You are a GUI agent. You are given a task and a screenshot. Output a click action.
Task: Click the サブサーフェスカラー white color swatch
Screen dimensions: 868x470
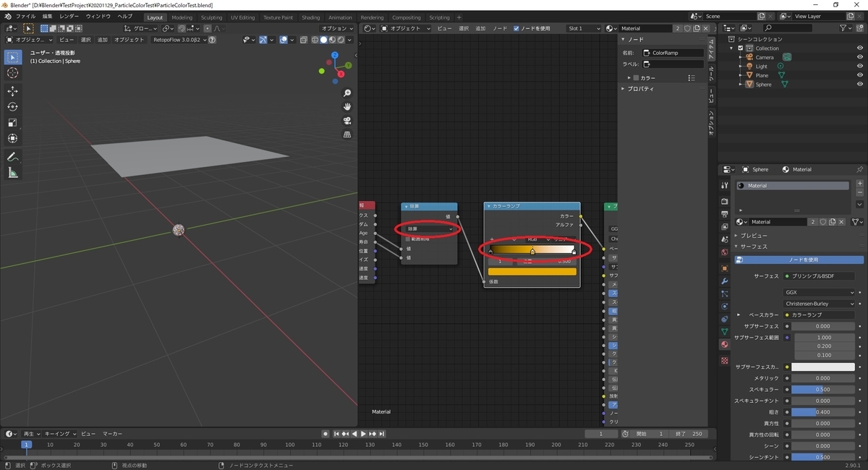tap(822, 367)
